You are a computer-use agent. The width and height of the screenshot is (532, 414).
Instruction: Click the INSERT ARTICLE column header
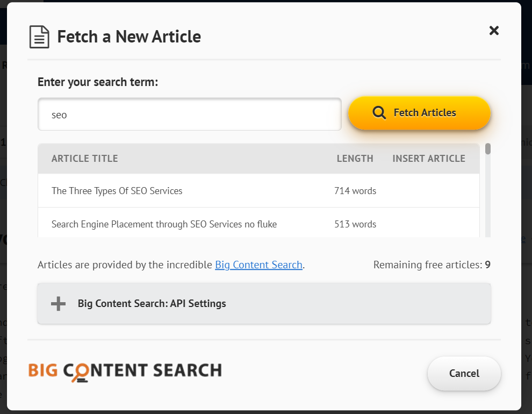pyautogui.click(x=429, y=159)
